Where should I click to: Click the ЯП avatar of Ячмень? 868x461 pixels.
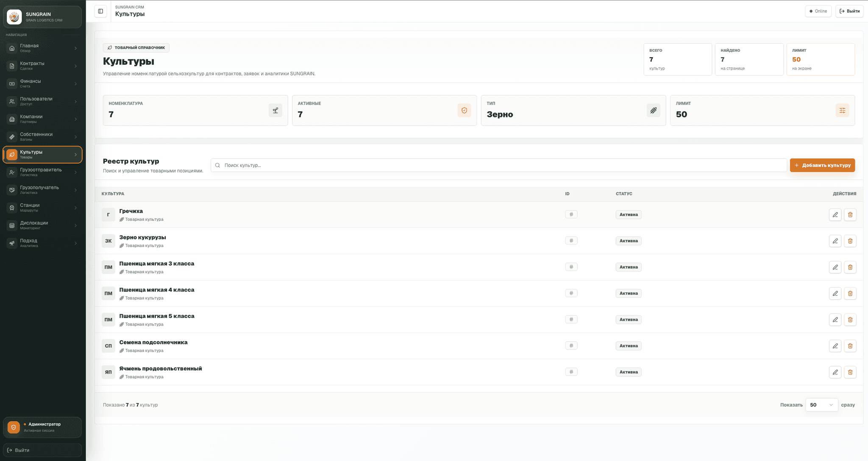coord(108,372)
